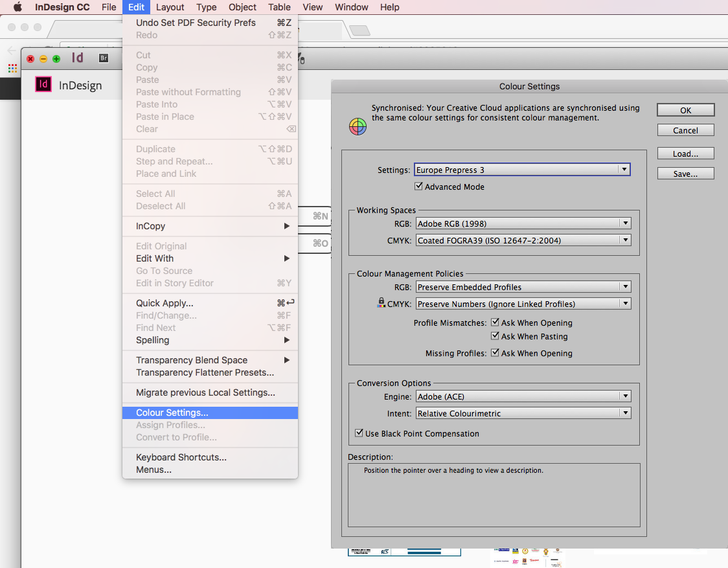
Task: Choose Menus... at bottom of Edit menu
Action: tap(210, 470)
